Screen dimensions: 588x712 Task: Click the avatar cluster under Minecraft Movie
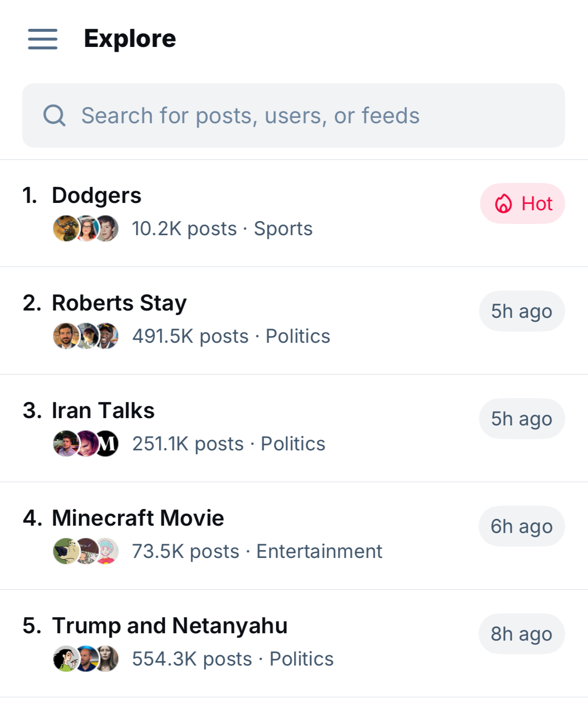coord(86,551)
